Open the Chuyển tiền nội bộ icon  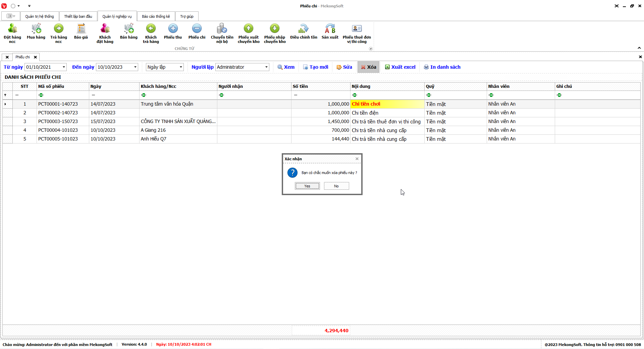point(222,33)
